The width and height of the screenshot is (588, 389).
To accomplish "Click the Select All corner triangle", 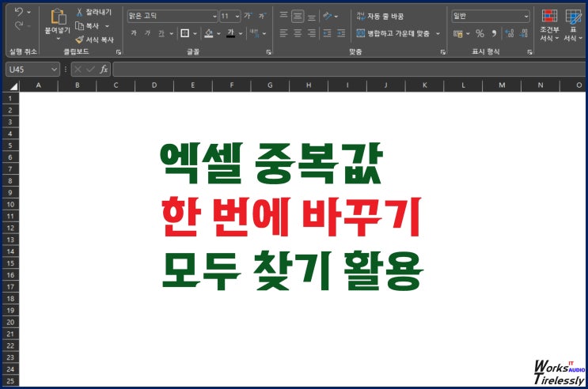I will coord(13,86).
